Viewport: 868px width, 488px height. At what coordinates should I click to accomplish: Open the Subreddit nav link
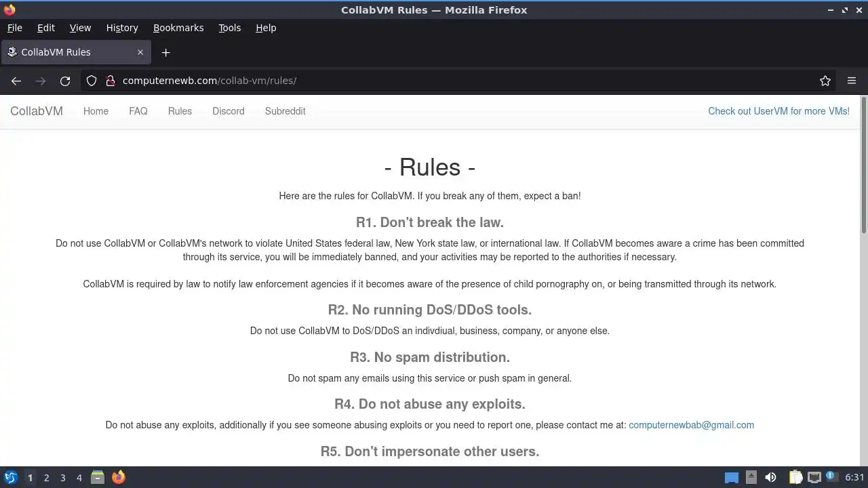285,111
